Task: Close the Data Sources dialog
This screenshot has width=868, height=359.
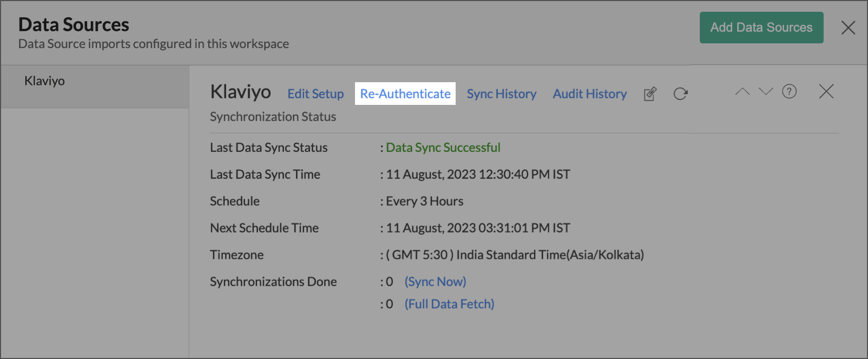Action: [x=848, y=28]
